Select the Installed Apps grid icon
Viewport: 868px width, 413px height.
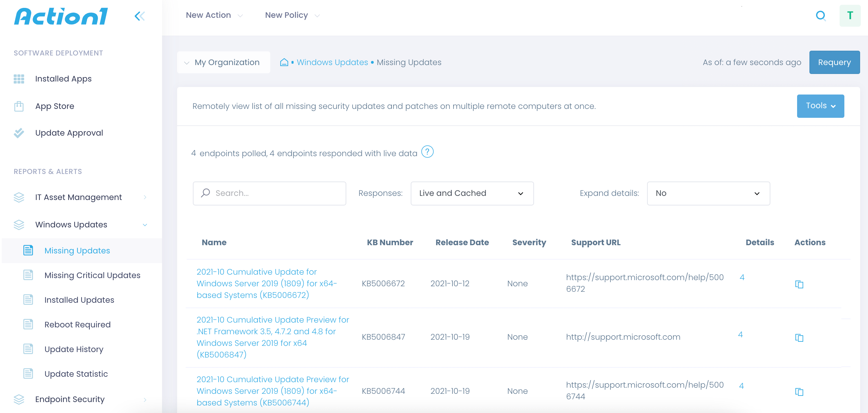coord(19,79)
